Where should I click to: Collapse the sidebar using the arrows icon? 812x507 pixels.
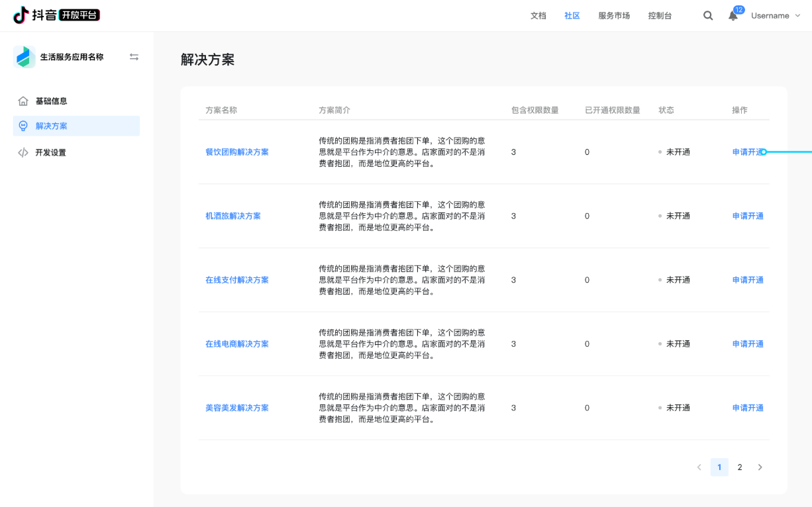point(134,57)
